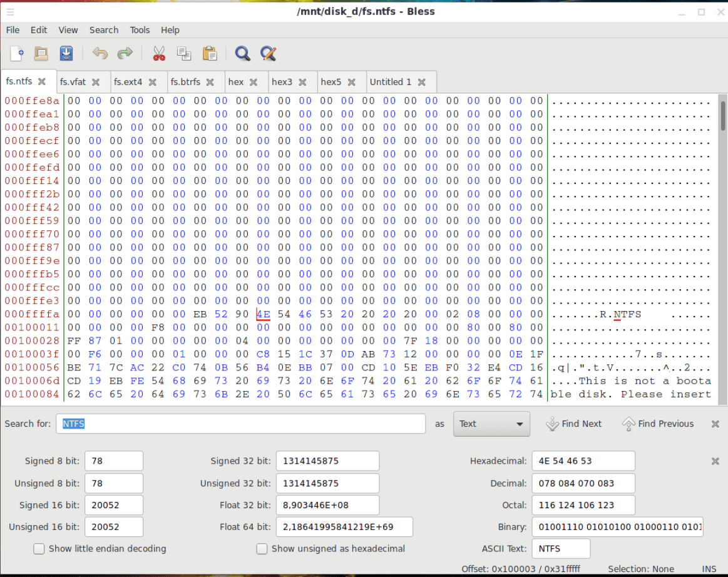Close the search bar
This screenshot has height=577, width=728.
[x=715, y=424]
